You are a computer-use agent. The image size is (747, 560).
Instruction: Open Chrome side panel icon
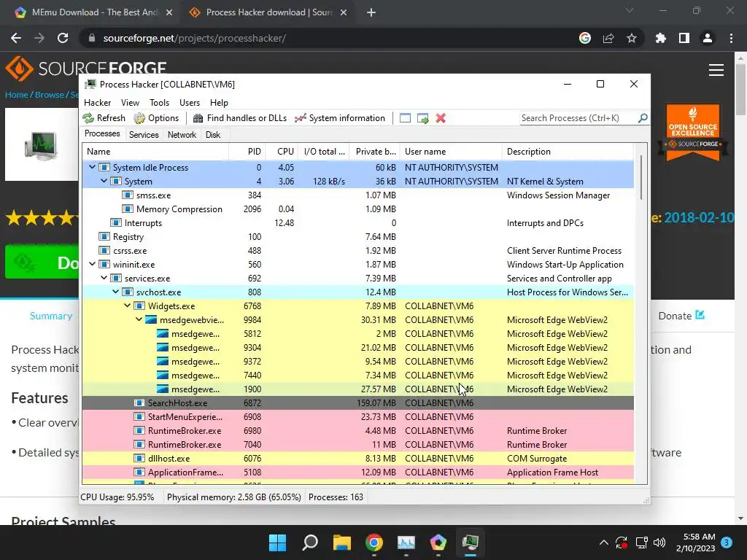pyautogui.click(x=684, y=38)
